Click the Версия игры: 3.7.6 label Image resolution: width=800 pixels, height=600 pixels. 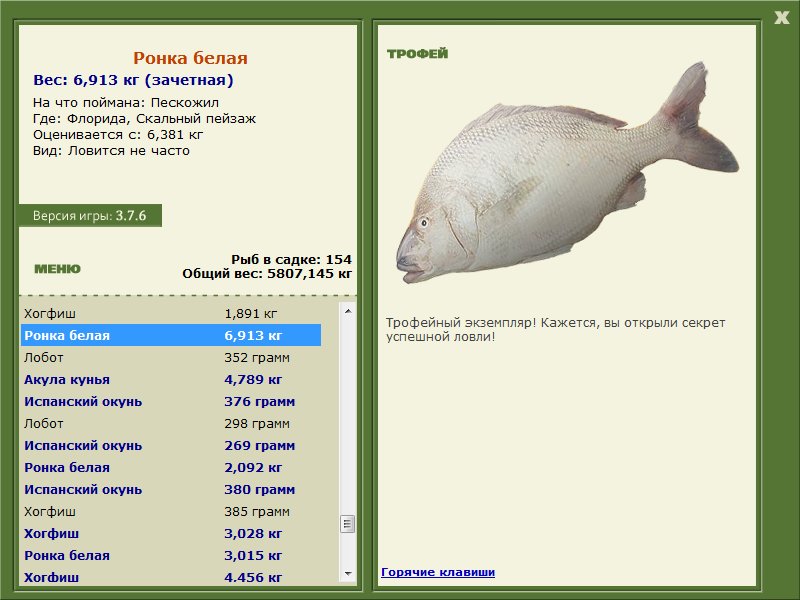point(90,215)
